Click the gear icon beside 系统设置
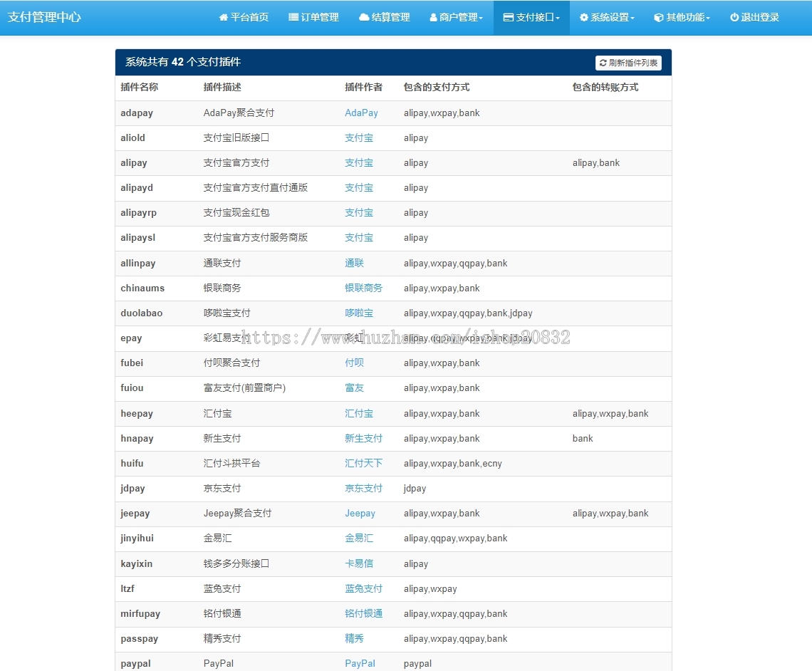812x671 pixels. click(x=583, y=18)
